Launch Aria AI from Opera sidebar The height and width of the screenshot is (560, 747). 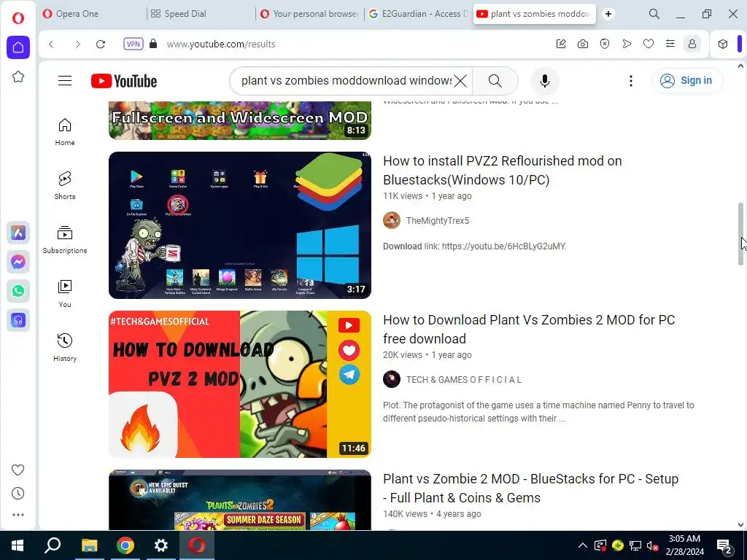tap(18, 233)
